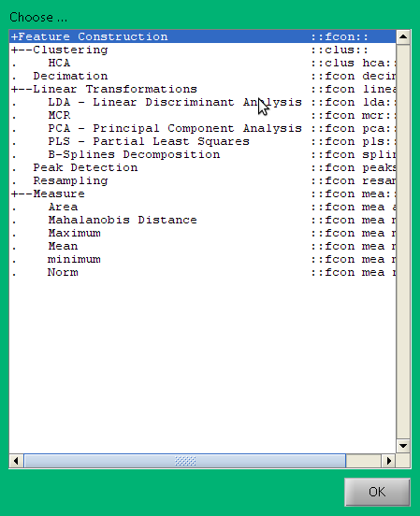
Task: Click the horizontal scrollbar right arrow
Action: click(x=388, y=461)
